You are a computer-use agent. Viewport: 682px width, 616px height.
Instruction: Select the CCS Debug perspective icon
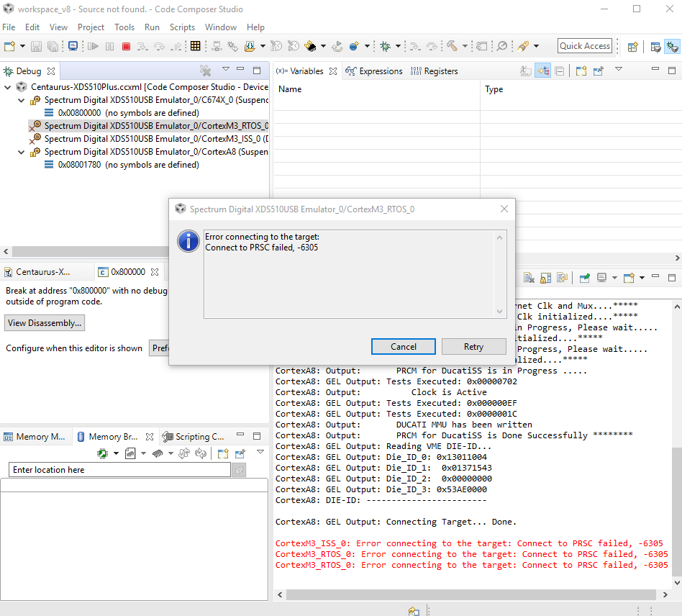point(673,47)
